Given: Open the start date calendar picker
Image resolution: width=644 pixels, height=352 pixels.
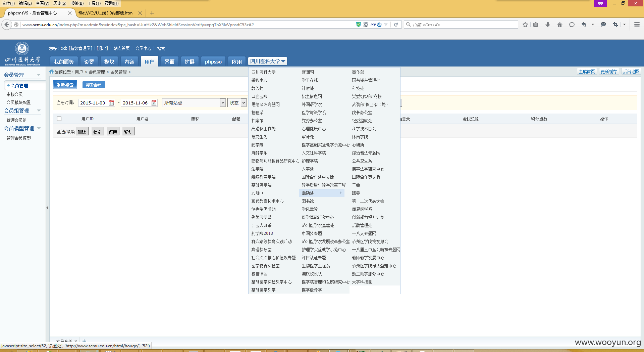Looking at the screenshot, I should pos(111,103).
